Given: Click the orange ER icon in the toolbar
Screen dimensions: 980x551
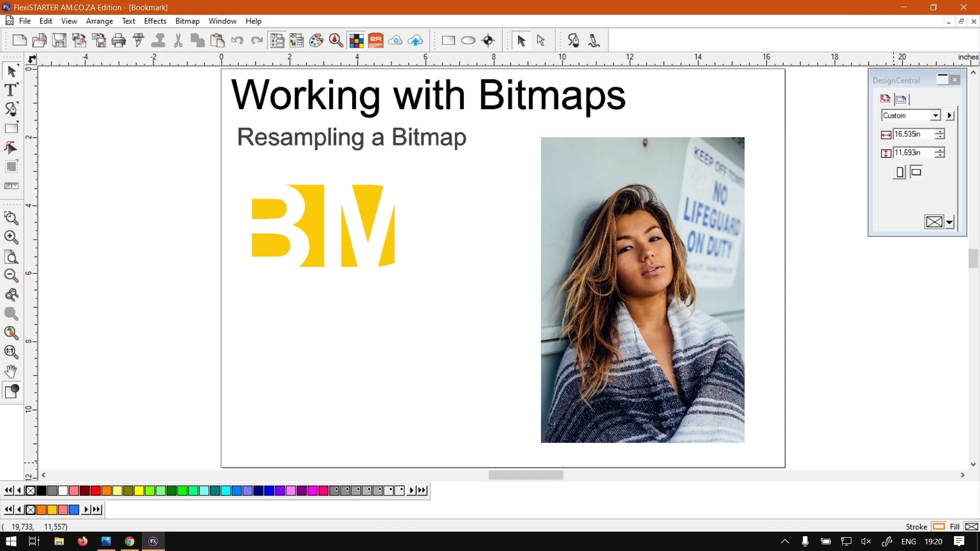Looking at the screenshot, I should [x=376, y=40].
